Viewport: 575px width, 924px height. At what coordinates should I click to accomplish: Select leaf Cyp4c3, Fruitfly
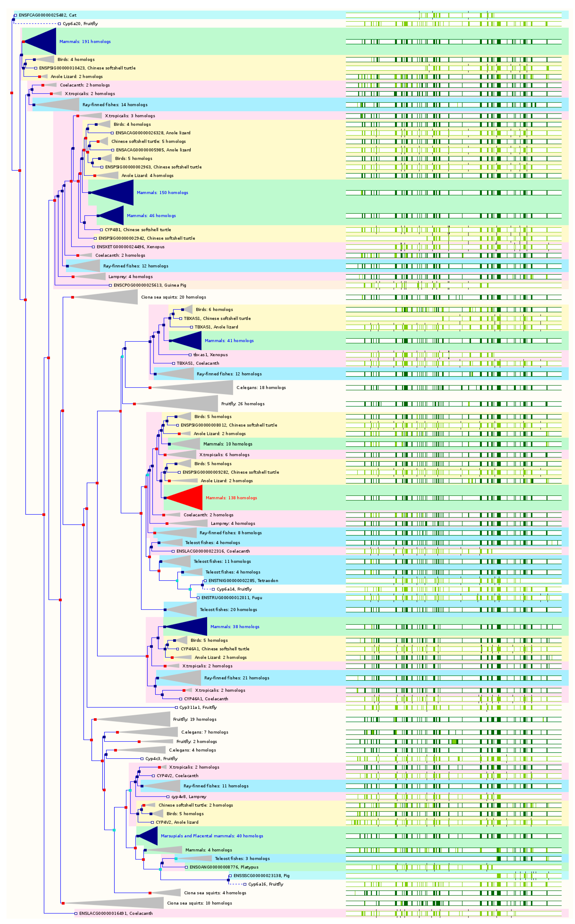click(161, 758)
